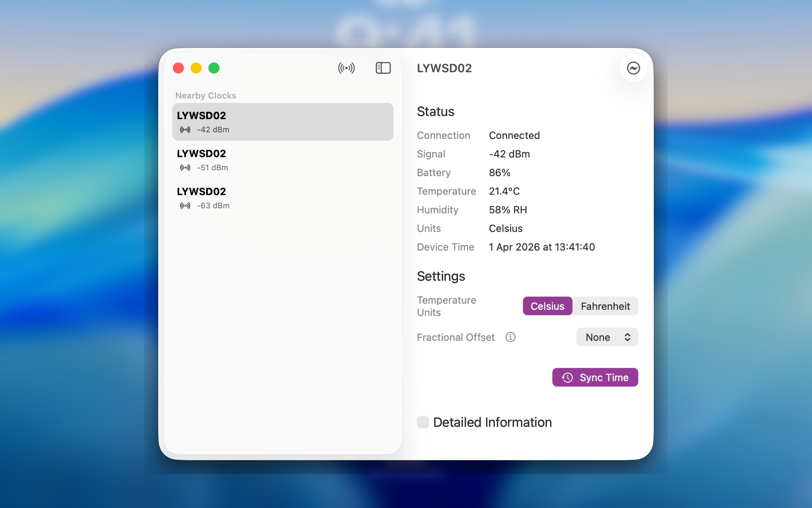Switch temperature units to Celsius
Image resolution: width=812 pixels, height=508 pixels.
[547, 306]
